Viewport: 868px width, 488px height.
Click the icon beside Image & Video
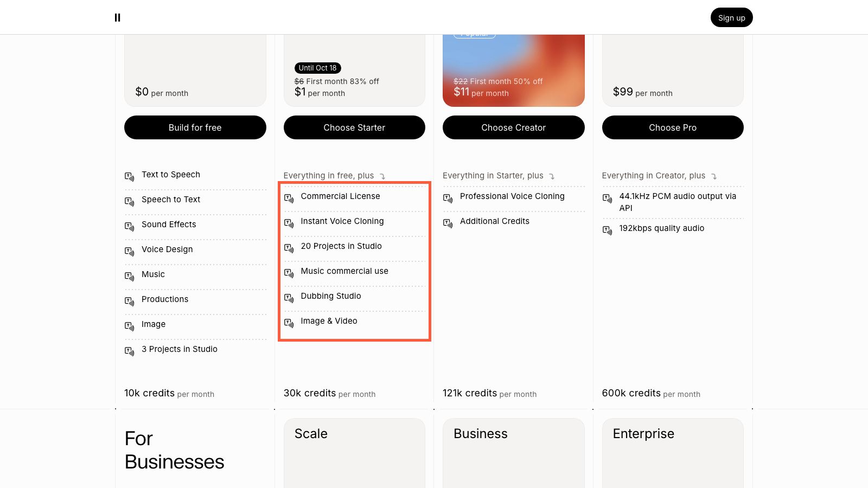point(289,323)
